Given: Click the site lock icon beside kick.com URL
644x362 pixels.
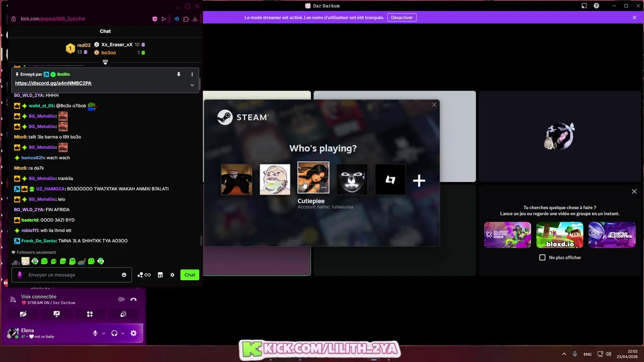Looking at the screenshot, I should pos(14,19).
